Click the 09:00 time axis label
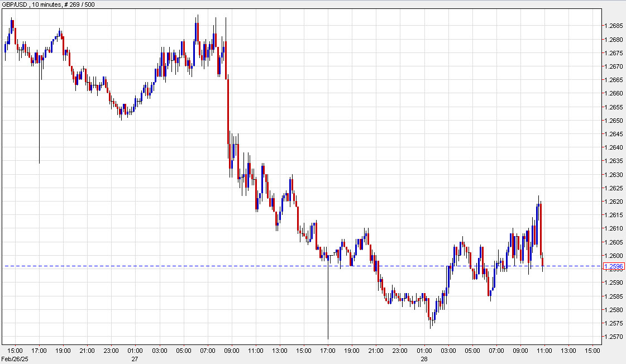Viewport: 626px width, 364px height. (x=232, y=346)
